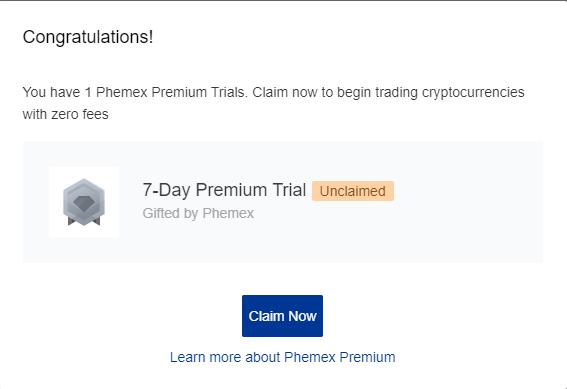
Task: Click 'You have 1 Phemex Premium Trials' sentence
Action: pos(135,92)
